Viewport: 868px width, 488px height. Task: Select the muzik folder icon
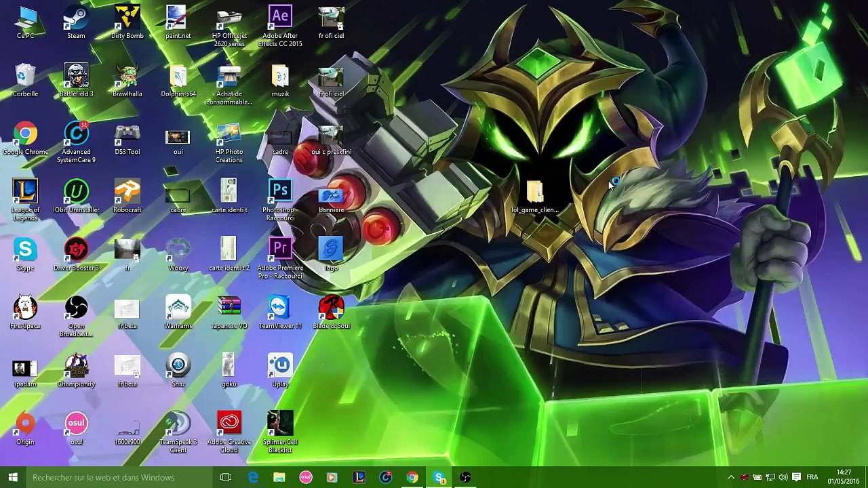click(x=280, y=81)
